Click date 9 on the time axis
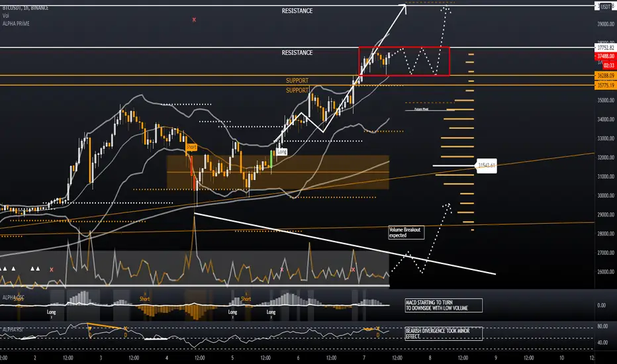Viewport: 617px width, 364px height. pos(495,358)
